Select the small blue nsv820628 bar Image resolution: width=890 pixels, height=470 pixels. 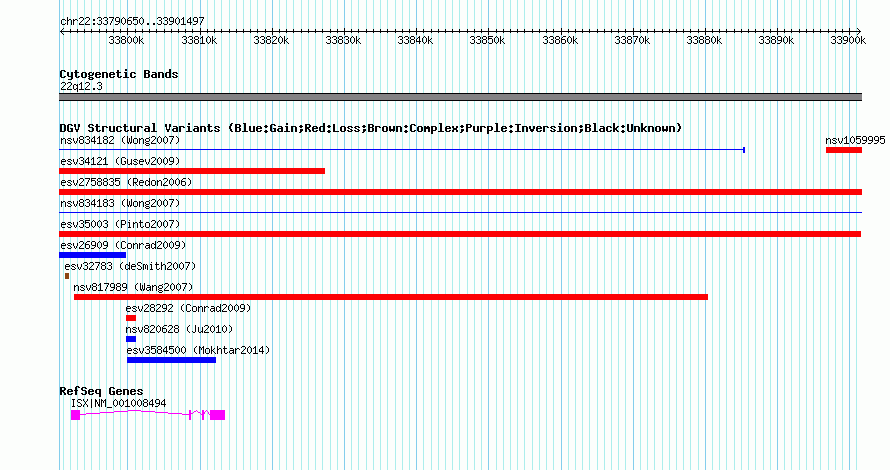click(131, 339)
